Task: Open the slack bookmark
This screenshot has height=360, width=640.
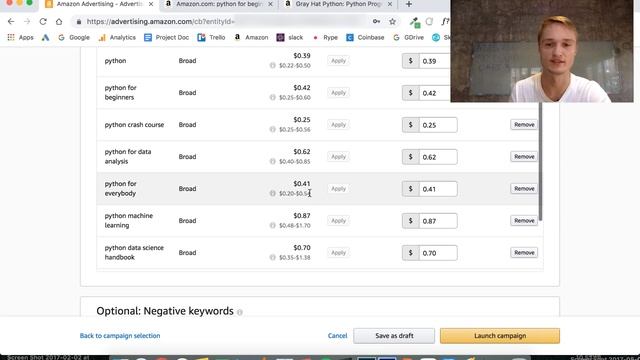Action: pyautogui.click(x=290, y=37)
